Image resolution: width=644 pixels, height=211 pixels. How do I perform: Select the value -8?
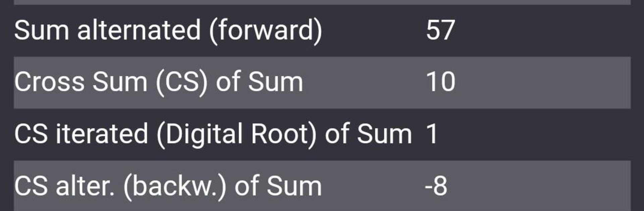436,186
